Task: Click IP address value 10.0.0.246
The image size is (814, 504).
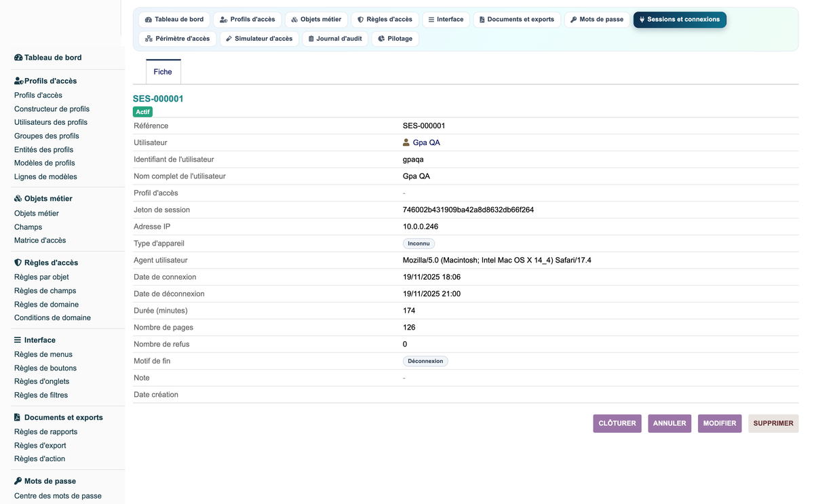Action: [421, 227]
